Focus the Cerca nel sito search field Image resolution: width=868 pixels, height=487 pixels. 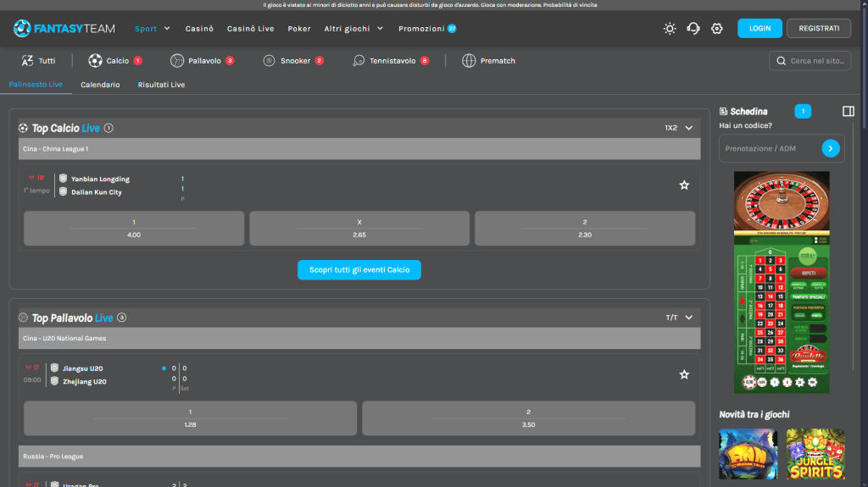click(810, 61)
